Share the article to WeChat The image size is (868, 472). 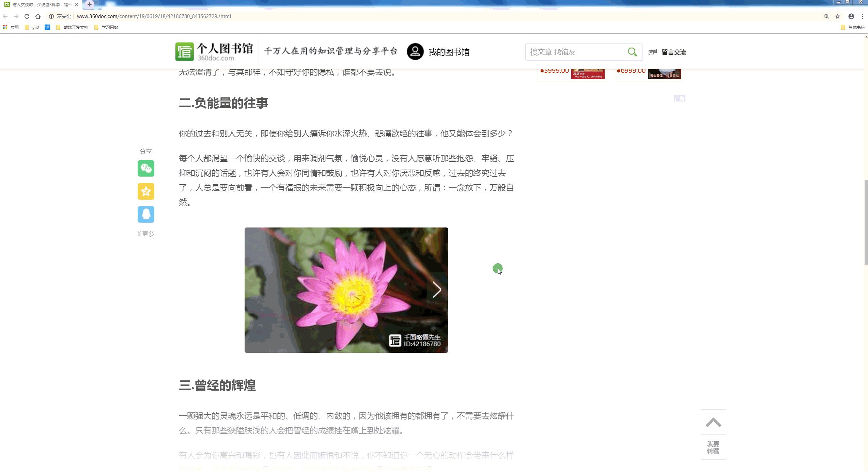pos(145,168)
